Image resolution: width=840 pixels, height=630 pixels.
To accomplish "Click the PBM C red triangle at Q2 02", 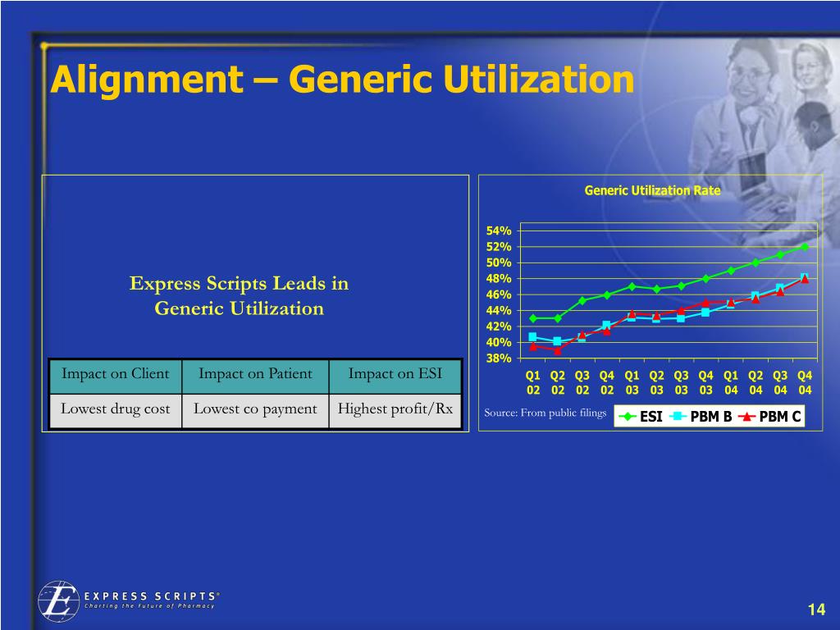I will coord(558,350).
